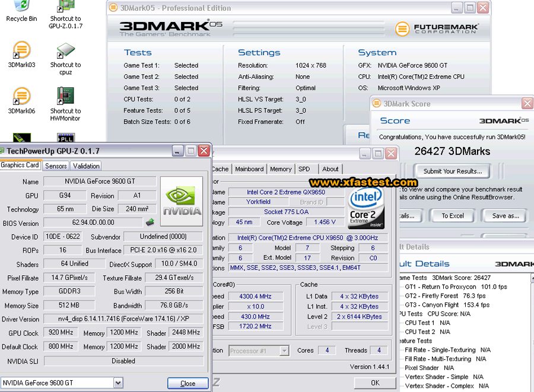Open the Recycle Bin desktop icon
This screenshot has height=392, width=534.
[x=21, y=11]
